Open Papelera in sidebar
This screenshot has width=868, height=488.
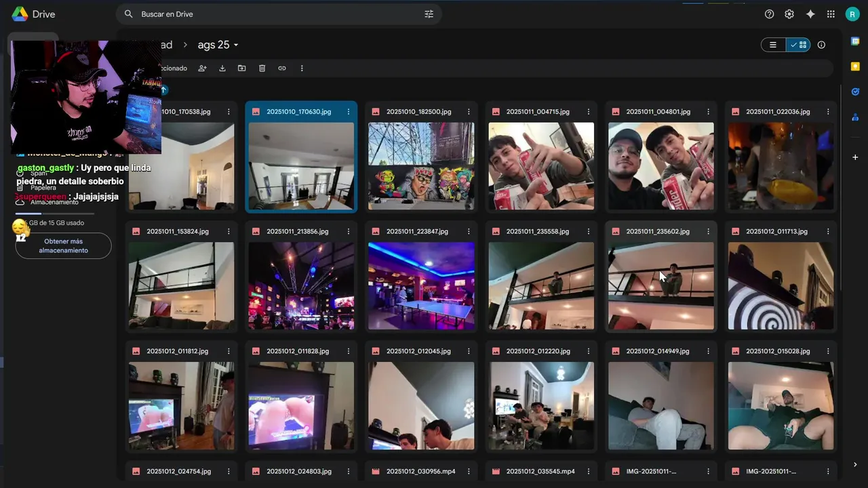(x=43, y=188)
